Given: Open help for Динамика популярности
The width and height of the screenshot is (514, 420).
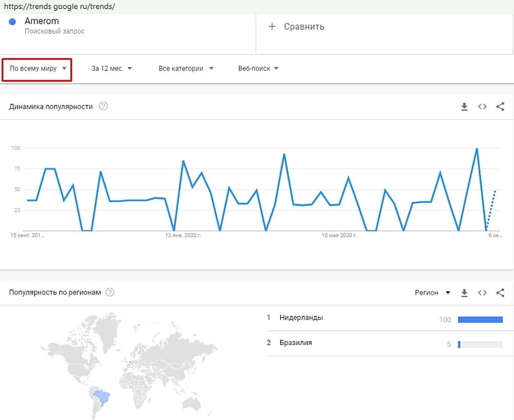Looking at the screenshot, I should (x=103, y=106).
